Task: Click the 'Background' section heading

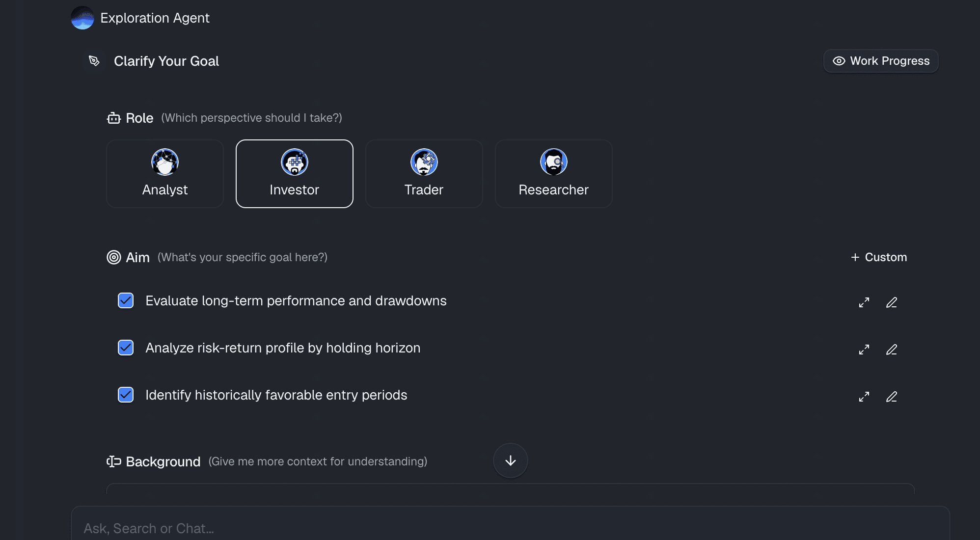Action: [163, 461]
